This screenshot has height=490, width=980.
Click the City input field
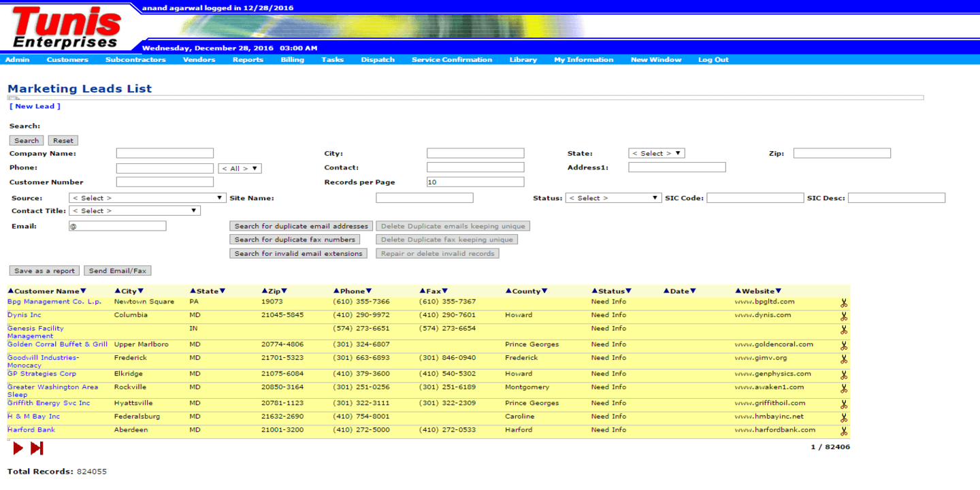(x=476, y=153)
